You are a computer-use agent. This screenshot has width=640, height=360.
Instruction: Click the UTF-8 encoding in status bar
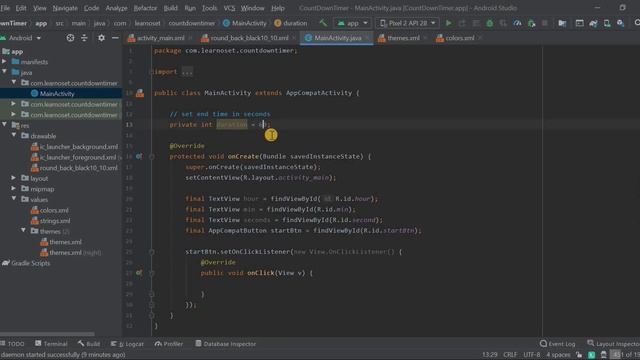coord(531,355)
